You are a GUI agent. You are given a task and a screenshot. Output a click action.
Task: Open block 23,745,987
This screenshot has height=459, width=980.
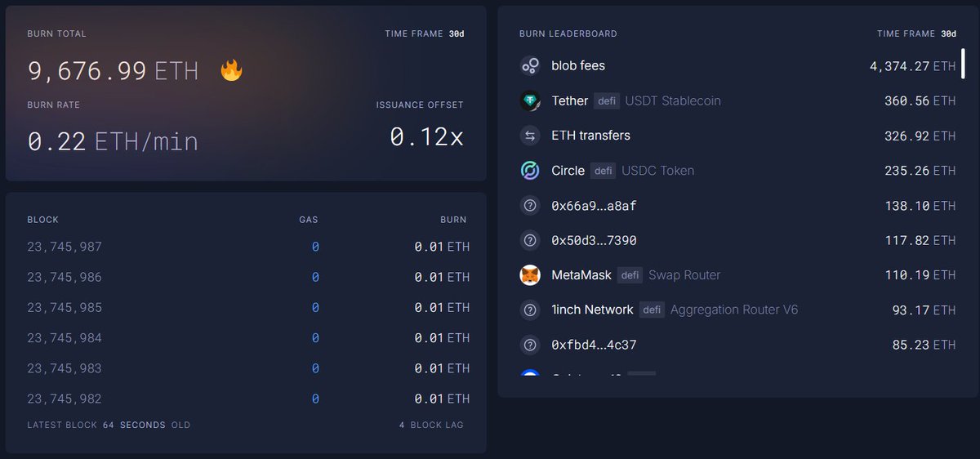[x=248, y=247]
